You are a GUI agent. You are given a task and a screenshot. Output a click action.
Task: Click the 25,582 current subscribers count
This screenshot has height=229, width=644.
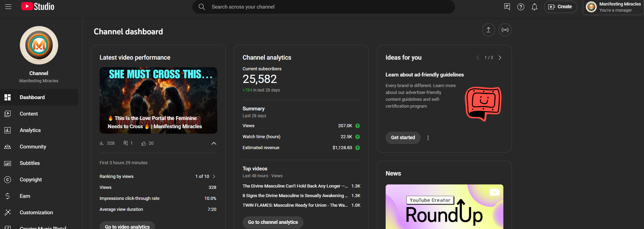point(260,79)
